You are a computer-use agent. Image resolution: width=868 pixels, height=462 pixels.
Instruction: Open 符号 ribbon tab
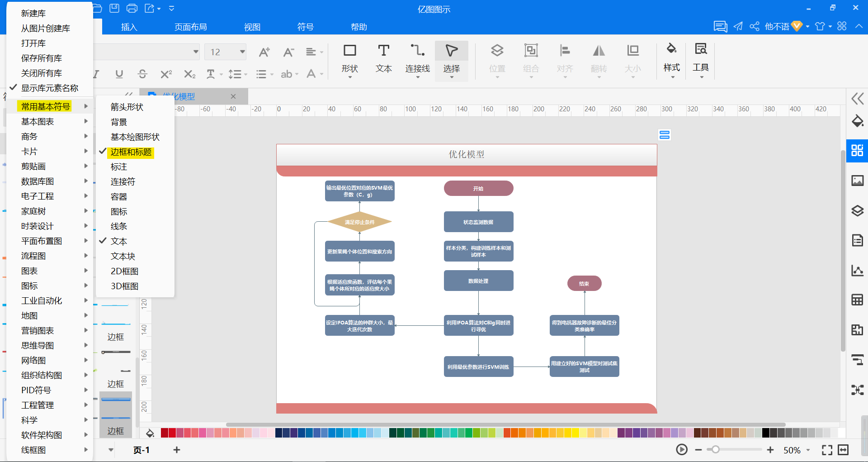(x=306, y=27)
